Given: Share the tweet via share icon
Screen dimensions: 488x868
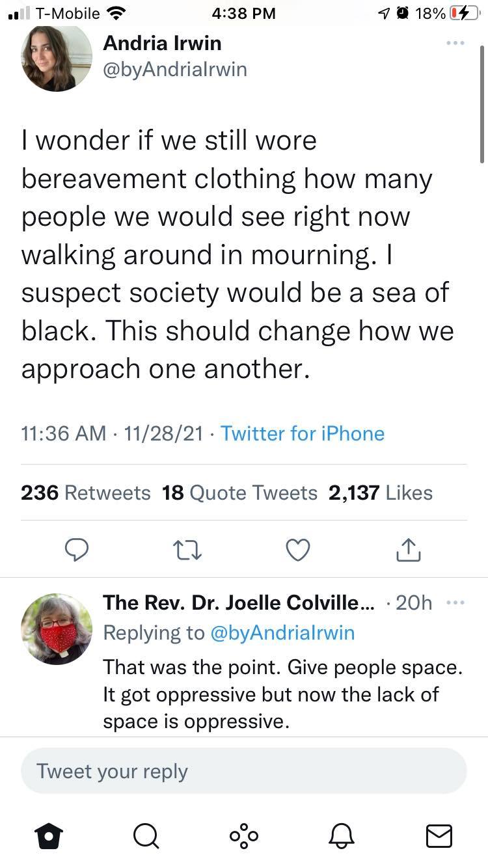Looking at the screenshot, I should 409,550.
